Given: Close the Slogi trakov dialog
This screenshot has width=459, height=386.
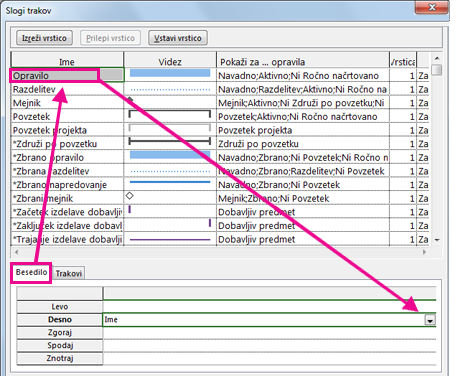Looking at the screenshot, I should [x=432, y=7].
